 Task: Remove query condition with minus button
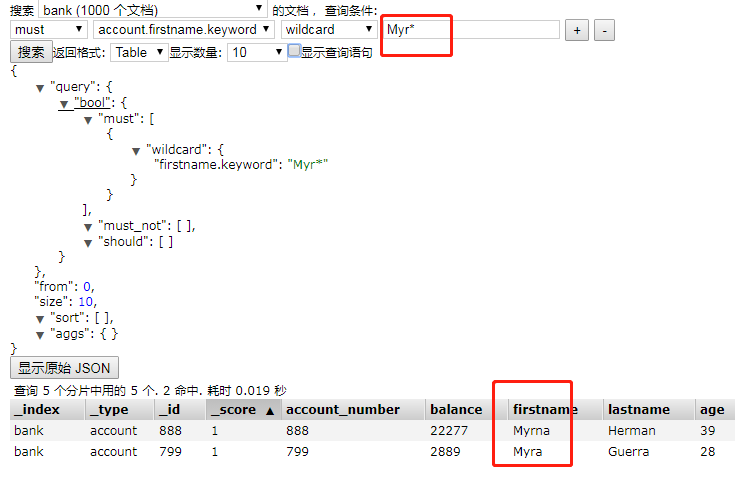(604, 30)
